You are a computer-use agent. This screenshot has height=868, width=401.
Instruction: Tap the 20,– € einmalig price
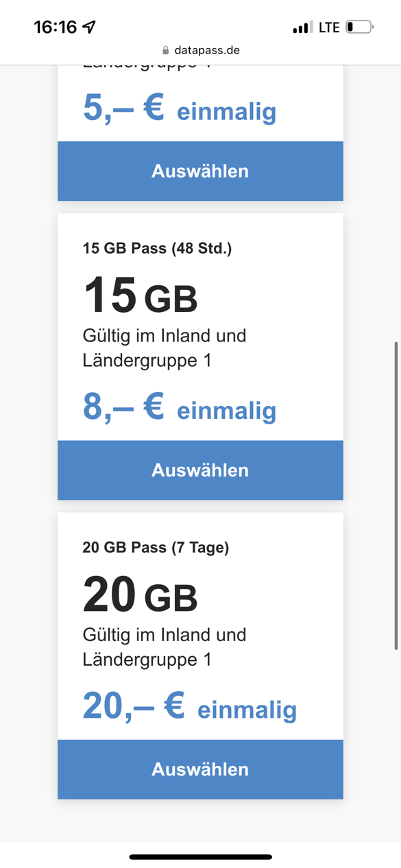coord(190,707)
